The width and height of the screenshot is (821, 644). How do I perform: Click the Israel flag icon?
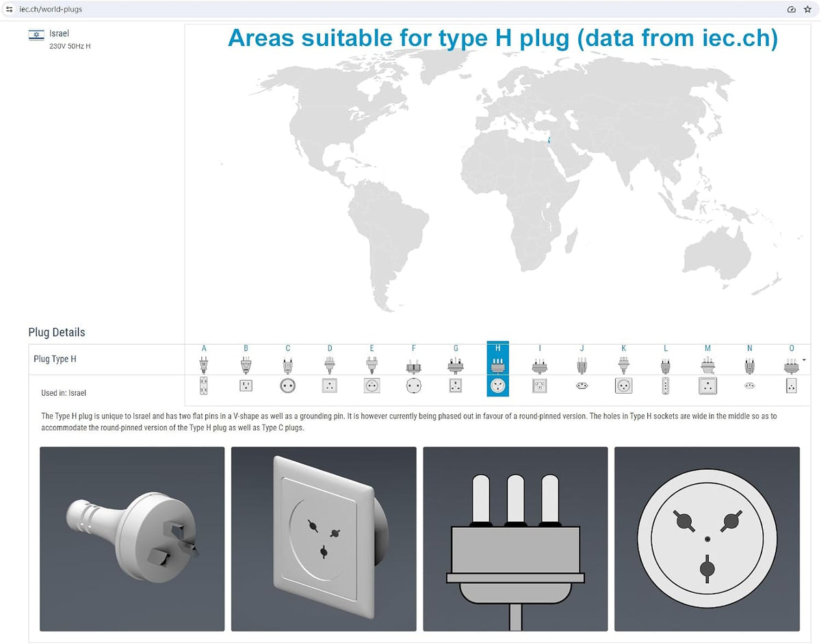pyautogui.click(x=36, y=35)
